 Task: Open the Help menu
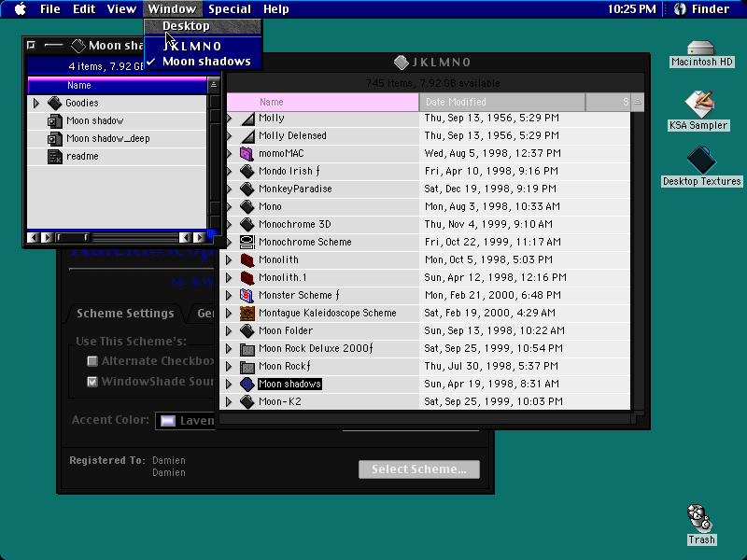[275, 9]
